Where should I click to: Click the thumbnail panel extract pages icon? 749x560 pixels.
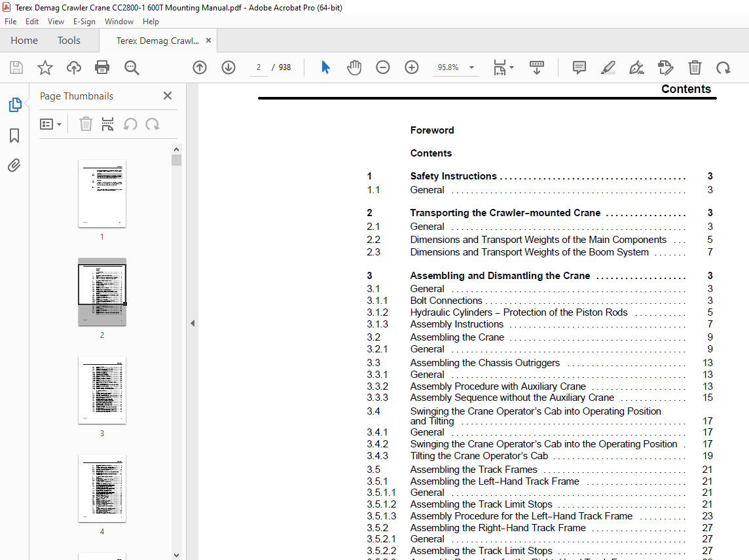107,124
